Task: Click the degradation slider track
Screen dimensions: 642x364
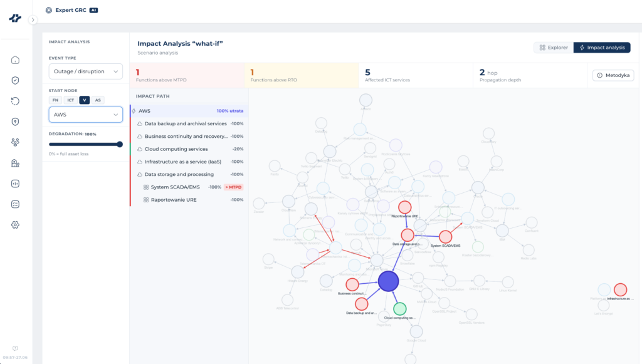Action: tap(84, 144)
